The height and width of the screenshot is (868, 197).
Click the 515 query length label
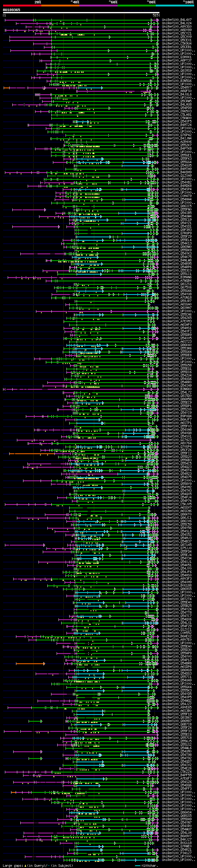(155, 15)
